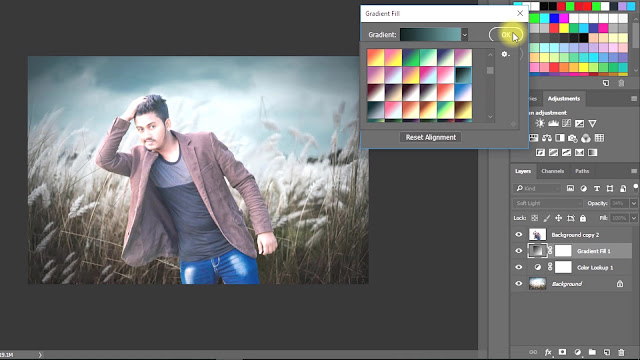640x360 pixels.
Task: Add a Levels adjustment
Action: coord(553,123)
